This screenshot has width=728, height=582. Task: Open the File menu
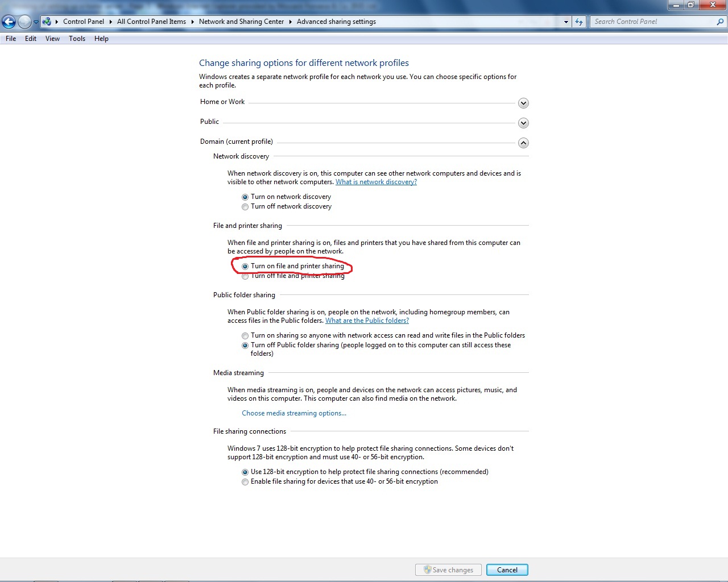tap(11, 39)
